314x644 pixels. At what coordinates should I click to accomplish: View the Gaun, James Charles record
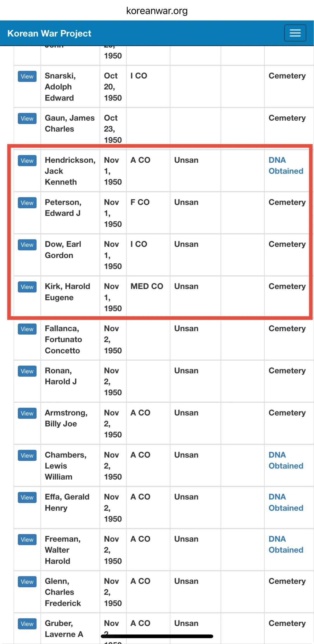click(x=27, y=118)
